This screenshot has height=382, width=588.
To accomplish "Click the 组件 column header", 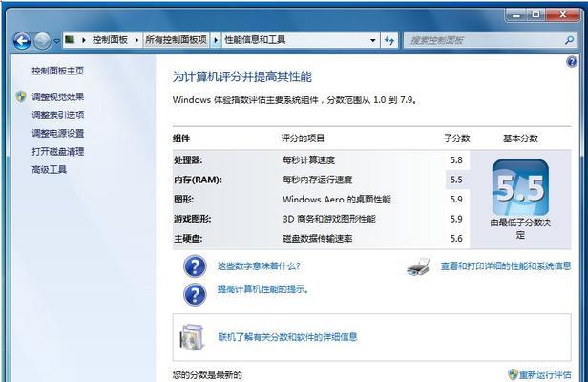I will pos(181,138).
